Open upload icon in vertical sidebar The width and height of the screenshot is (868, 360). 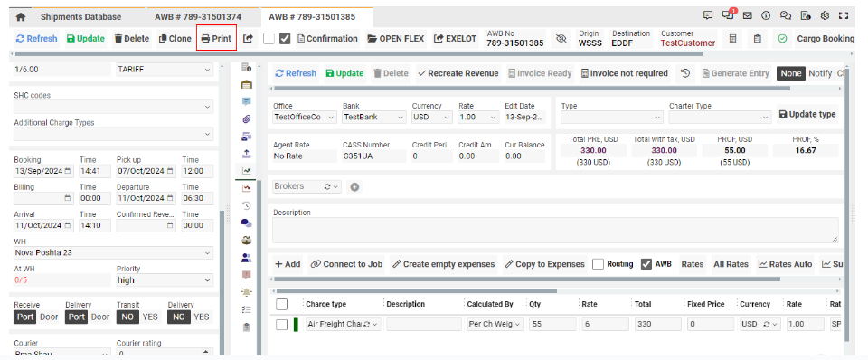247,153
